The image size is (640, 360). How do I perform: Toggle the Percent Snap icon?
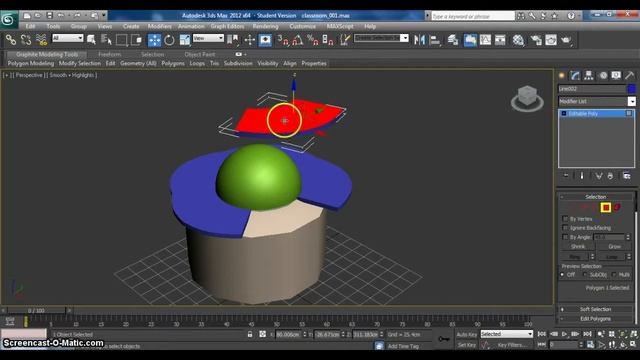tap(313, 40)
